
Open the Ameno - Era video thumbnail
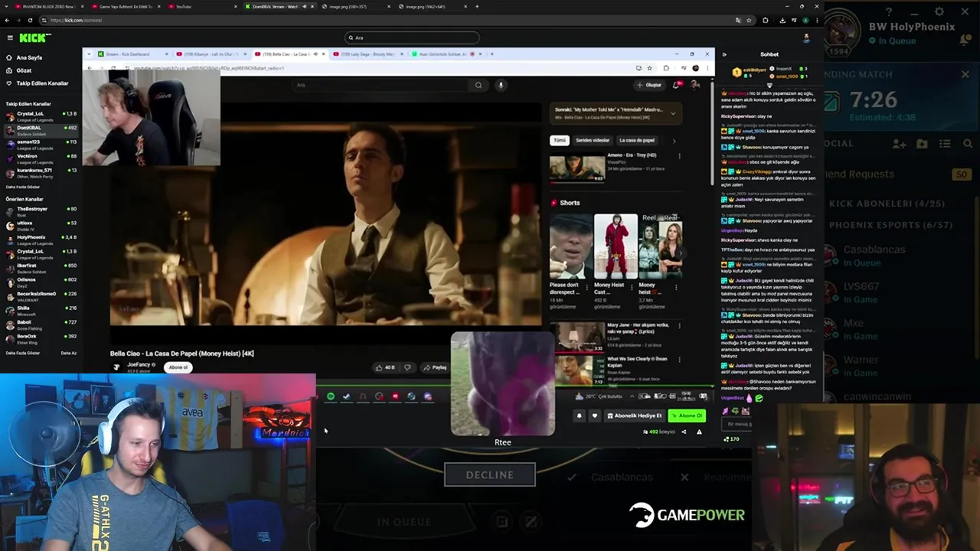pos(577,168)
